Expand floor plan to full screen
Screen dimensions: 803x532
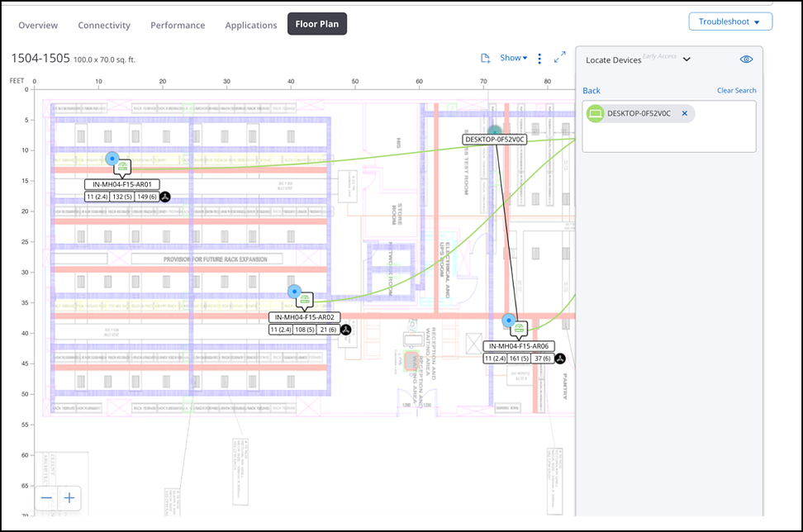(560, 57)
